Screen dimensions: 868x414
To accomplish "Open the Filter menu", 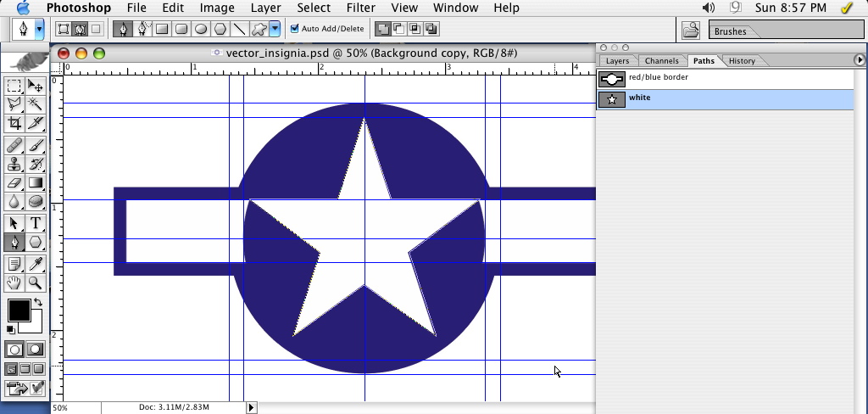I will (360, 8).
